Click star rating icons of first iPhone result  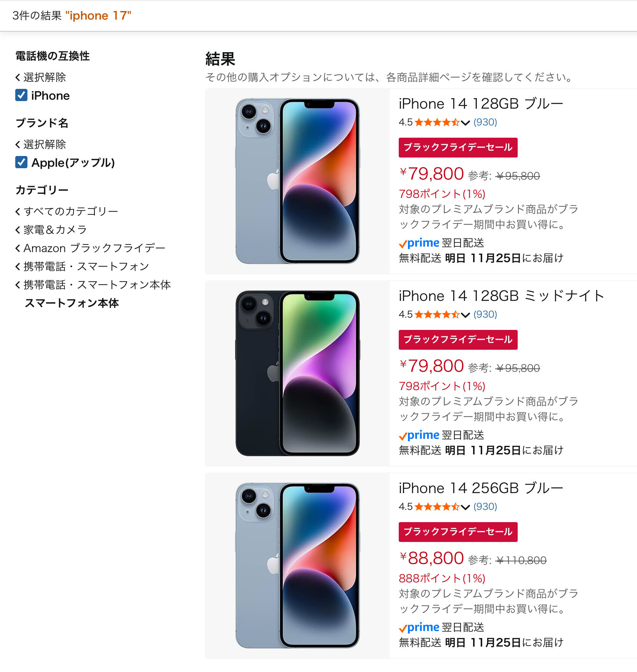pos(437,122)
